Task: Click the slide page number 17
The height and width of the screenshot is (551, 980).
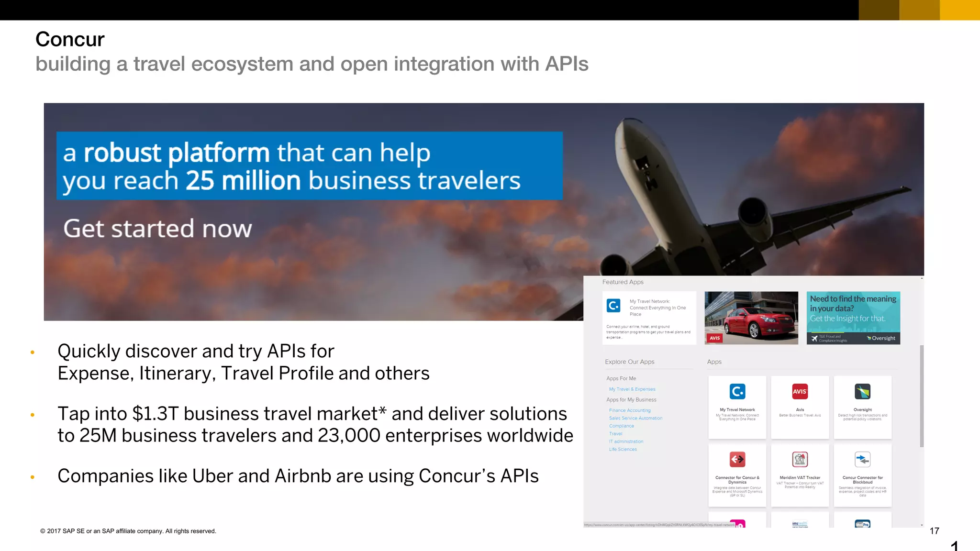Action: [935, 531]
